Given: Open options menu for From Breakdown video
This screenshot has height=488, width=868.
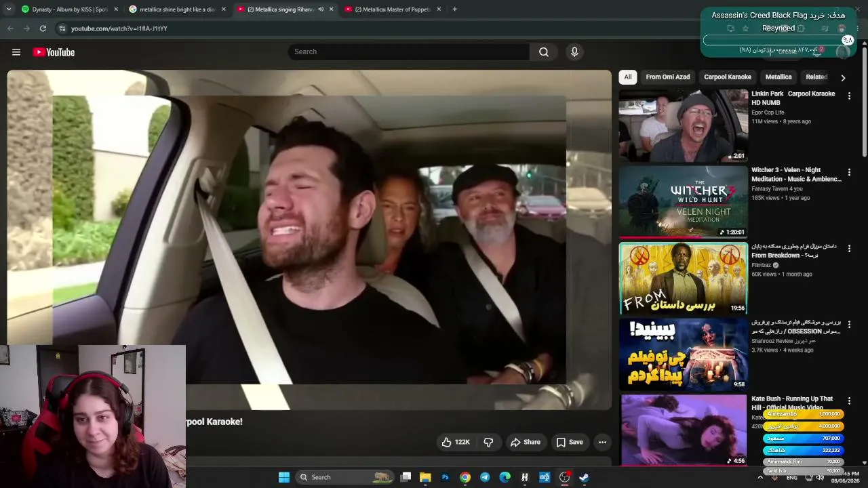Looking at the screenshot, I should click(x=849, y=249).
